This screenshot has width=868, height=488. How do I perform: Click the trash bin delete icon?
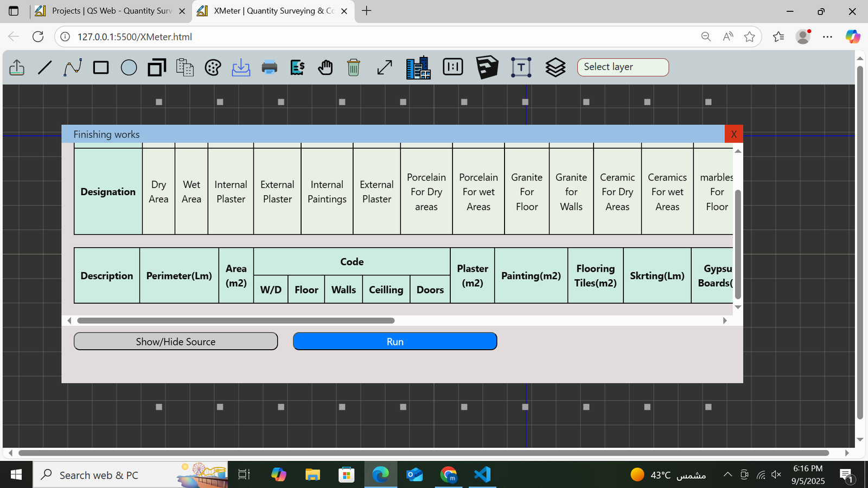point(353,67)
